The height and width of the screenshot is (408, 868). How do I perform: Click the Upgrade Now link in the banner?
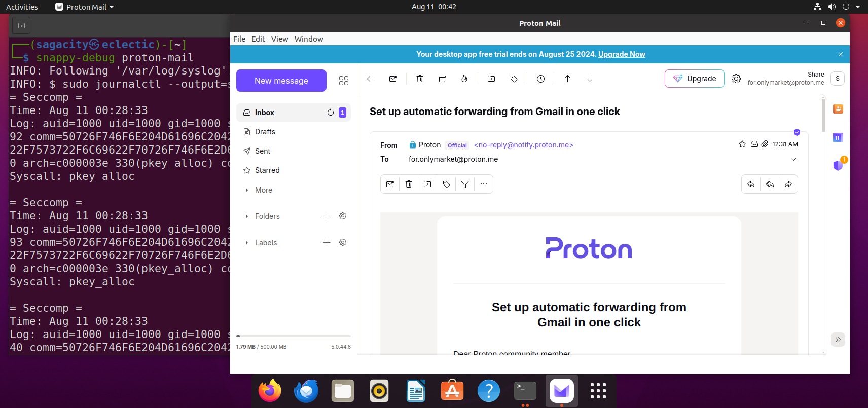622,54
